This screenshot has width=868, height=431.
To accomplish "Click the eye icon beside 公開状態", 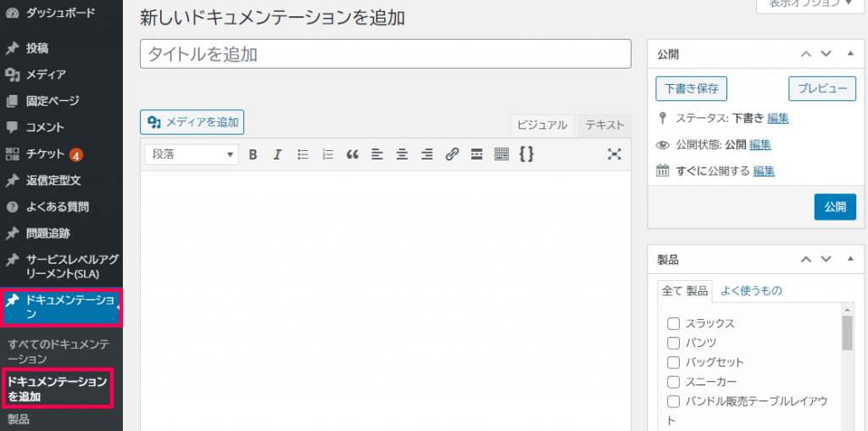I will click(662, 145).
